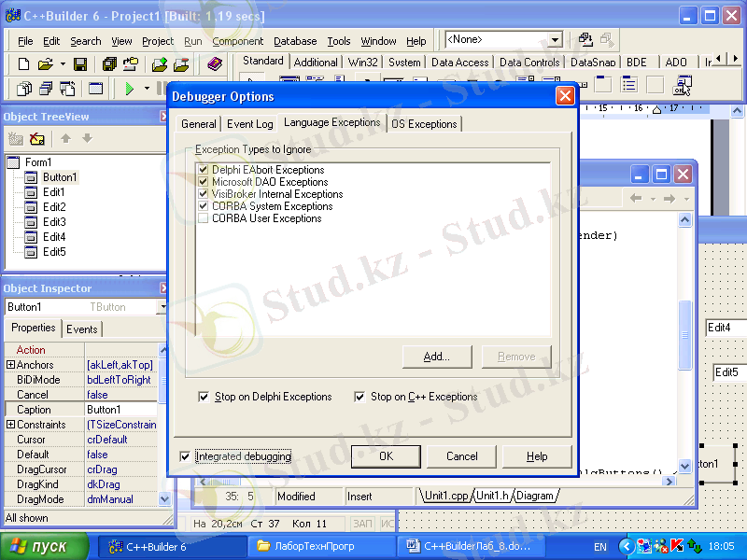Click code editor back navigation arrow

[636, 198]
